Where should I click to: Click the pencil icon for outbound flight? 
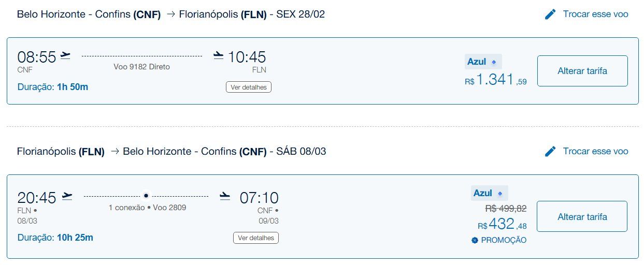550,14
